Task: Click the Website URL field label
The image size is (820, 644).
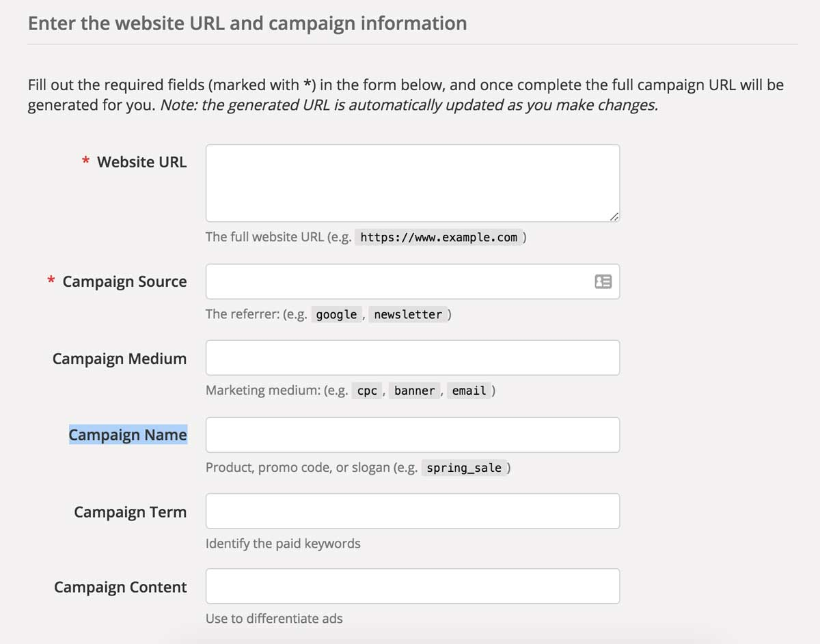Action: 141,162
